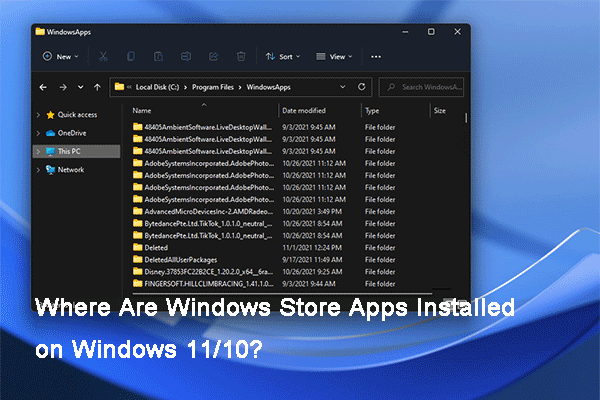Select OneDrive in sidebar
This screenshot has height=400, width=600.
pos(72,133)
